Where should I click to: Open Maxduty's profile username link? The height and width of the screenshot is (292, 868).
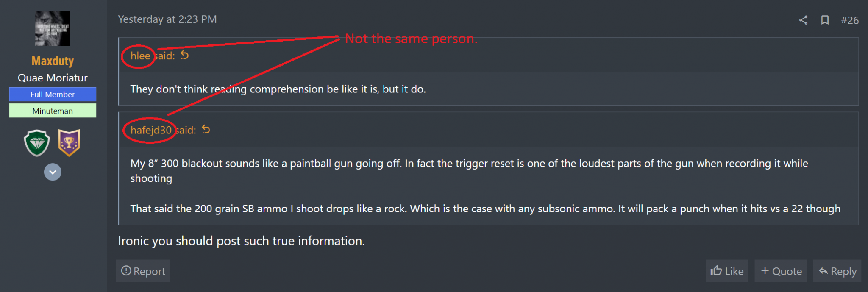point(53,61)
